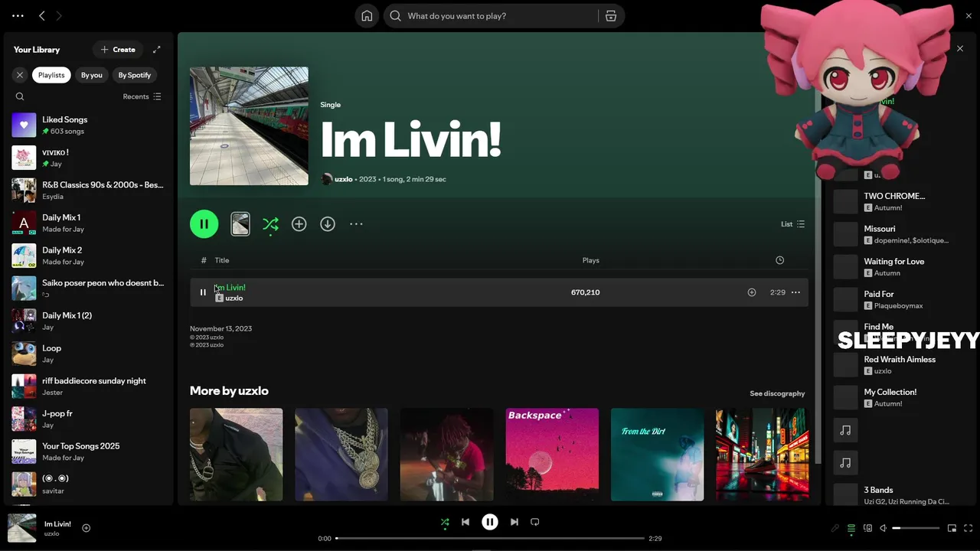Close the queue panel with X
The image size is (980, 551).
coord(960,49)
